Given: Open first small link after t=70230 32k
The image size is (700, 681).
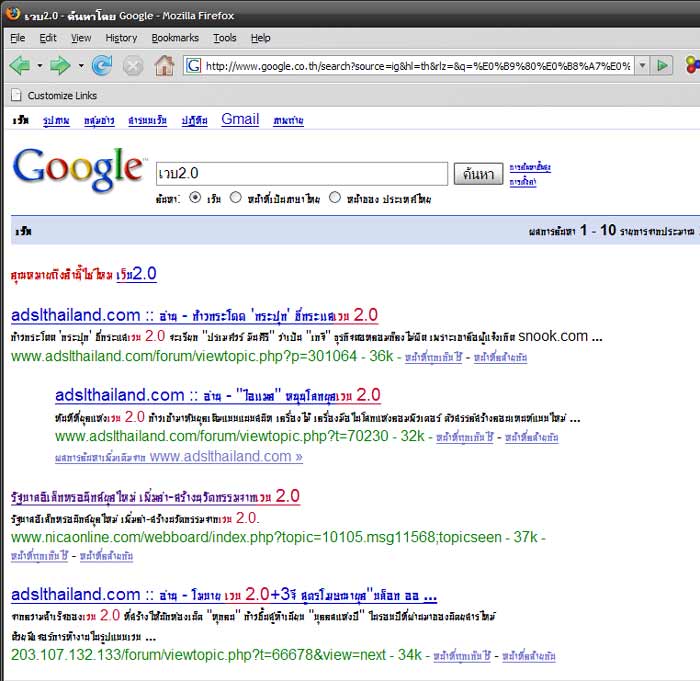Looking at the screenshot, I should tap(464, 437).
